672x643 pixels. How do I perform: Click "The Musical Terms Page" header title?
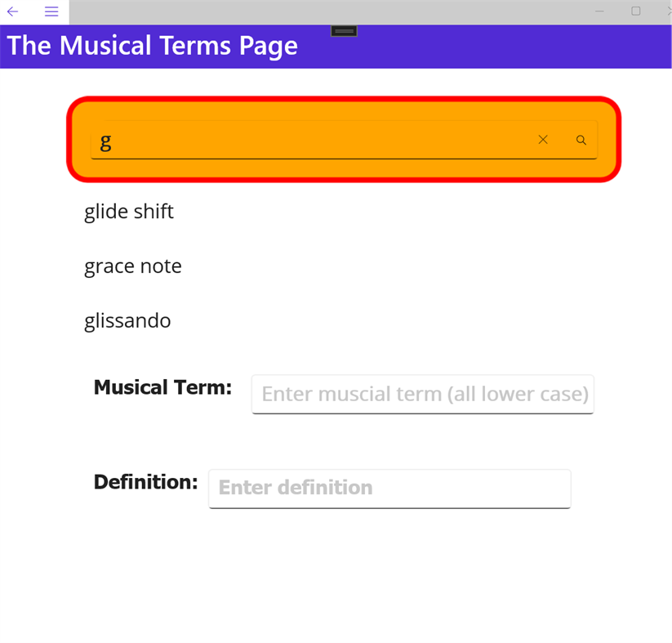coord(153,46)
